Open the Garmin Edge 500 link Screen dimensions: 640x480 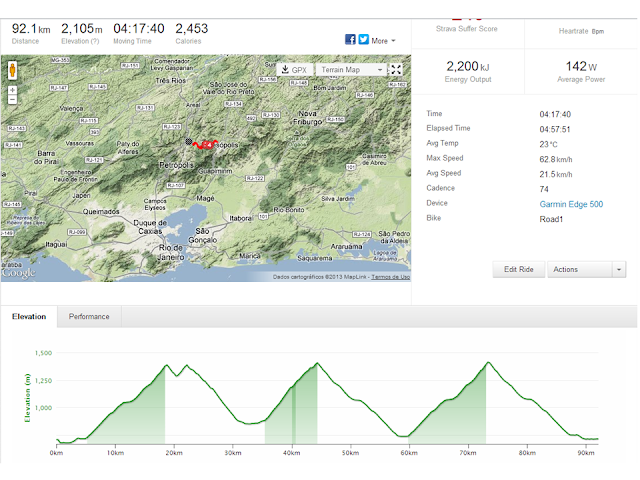click(x=571, y=204)
